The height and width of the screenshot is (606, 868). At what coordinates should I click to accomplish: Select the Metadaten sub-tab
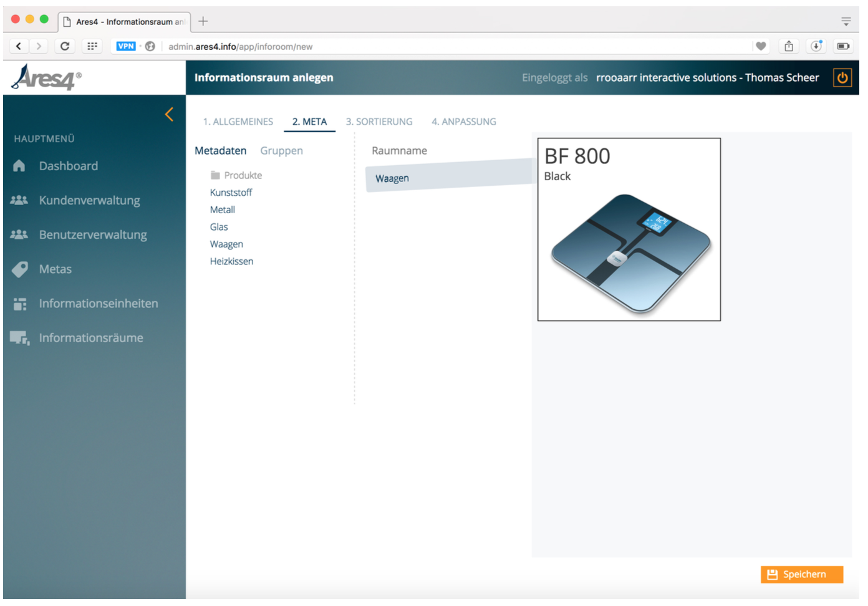coord(221,151)
